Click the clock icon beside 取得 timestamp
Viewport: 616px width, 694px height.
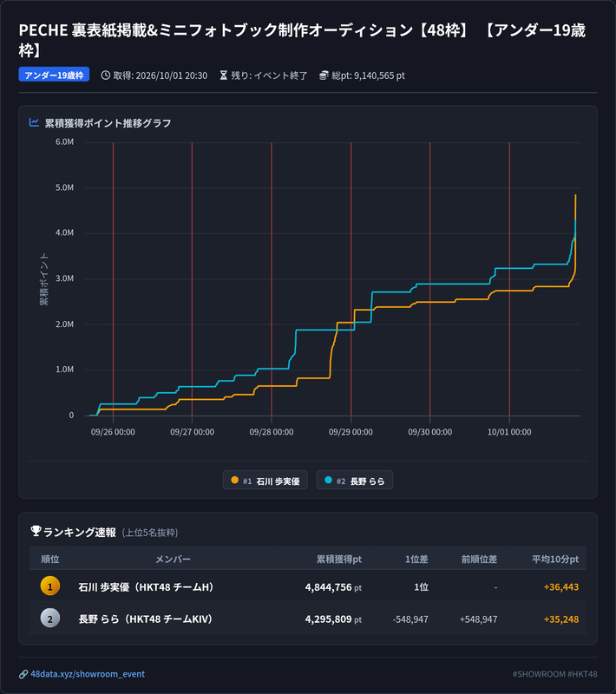(105, 75)
